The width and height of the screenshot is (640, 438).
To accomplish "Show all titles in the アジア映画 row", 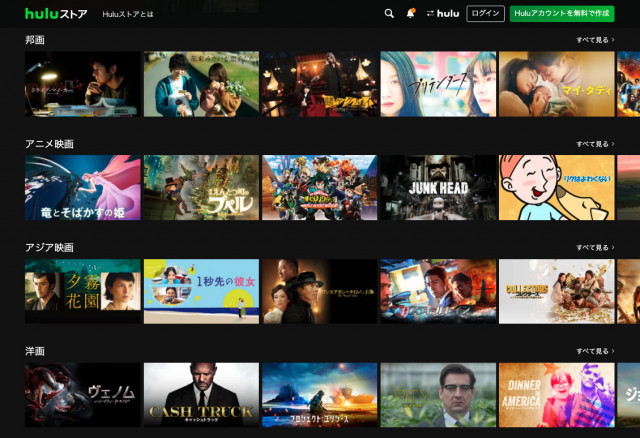I will tap(595, 248).
